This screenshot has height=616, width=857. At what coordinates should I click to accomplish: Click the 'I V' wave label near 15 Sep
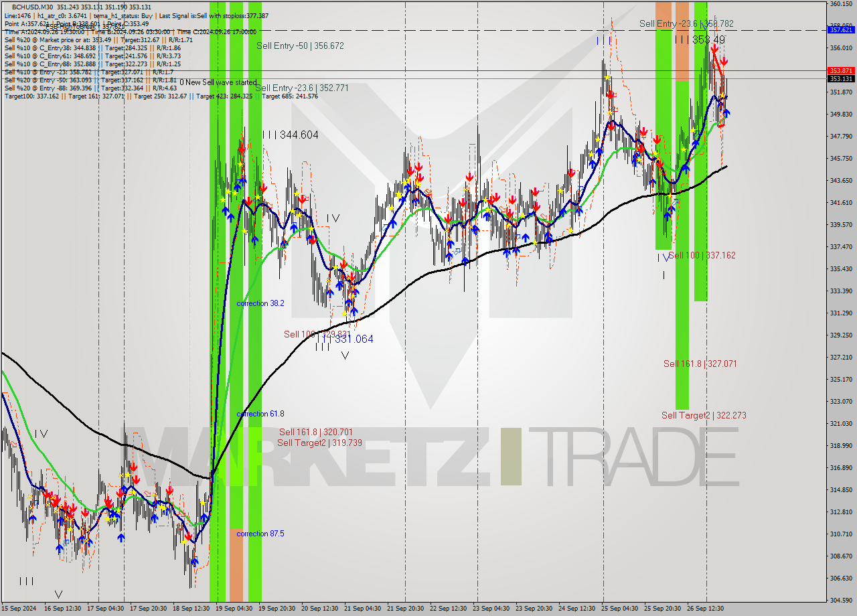41,434
